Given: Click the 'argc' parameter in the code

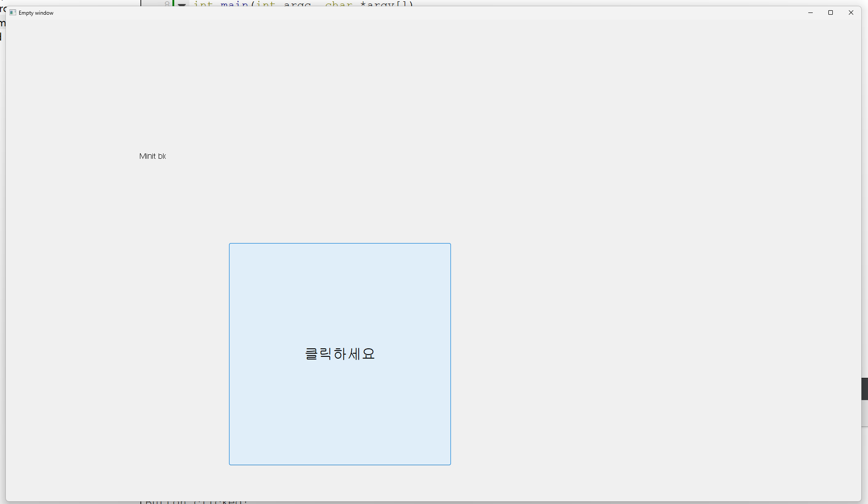Looking at the screenshot, I should tap(297, 4).
